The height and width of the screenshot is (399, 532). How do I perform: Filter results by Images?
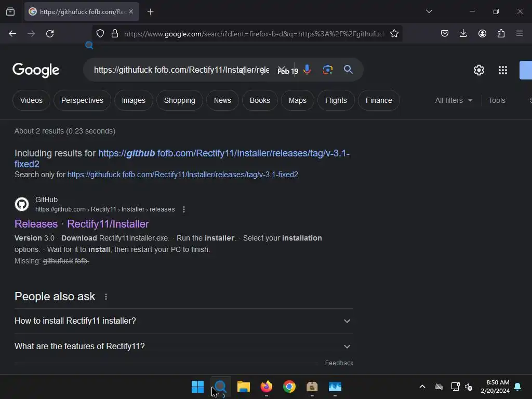[x=134, y=100]
